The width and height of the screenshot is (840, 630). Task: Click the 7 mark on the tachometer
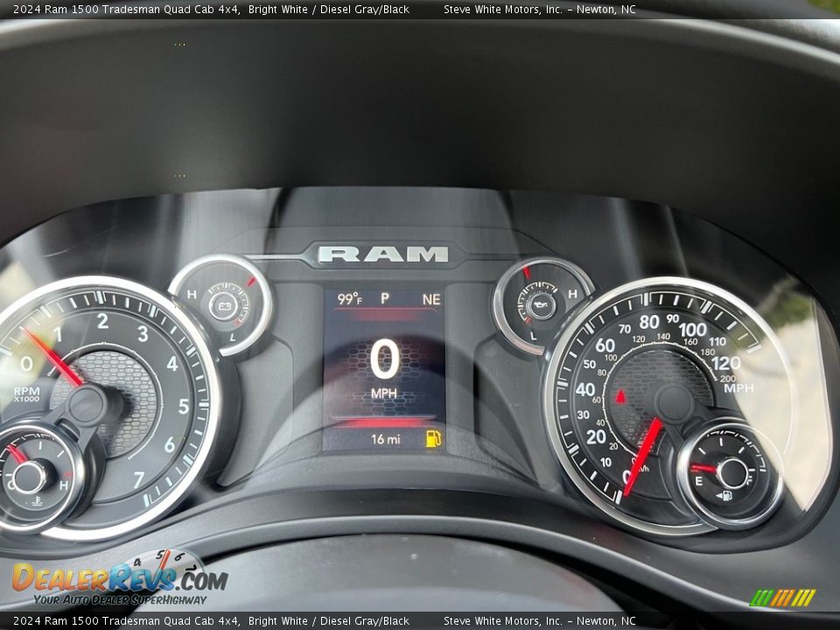pos(139,479)
